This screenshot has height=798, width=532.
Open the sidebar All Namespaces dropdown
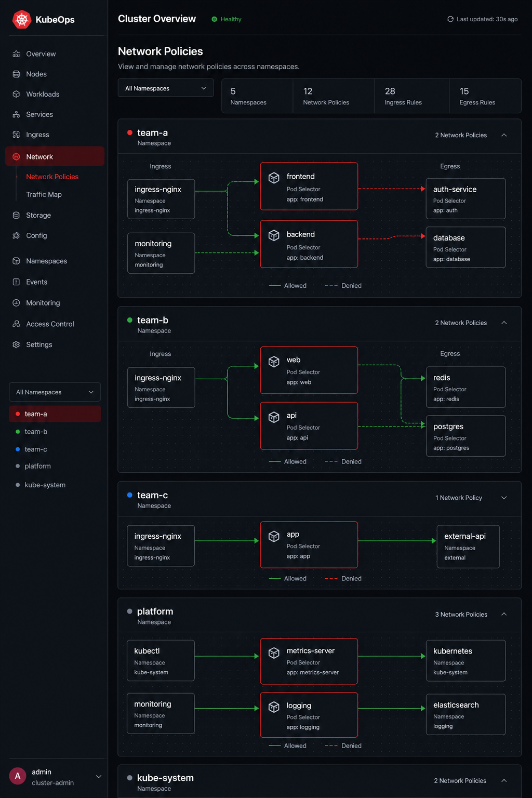coord(55,392)
